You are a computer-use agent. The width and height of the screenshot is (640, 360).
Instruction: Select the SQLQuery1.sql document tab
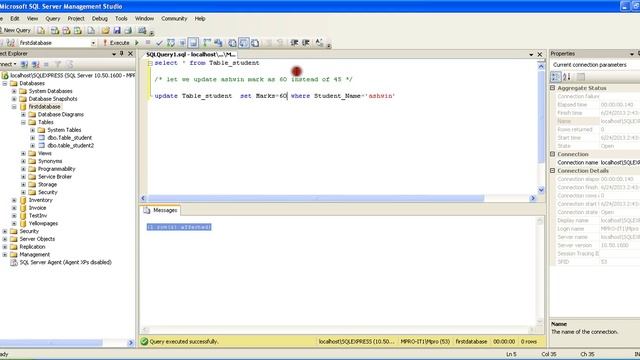click(x=190, y=54)
